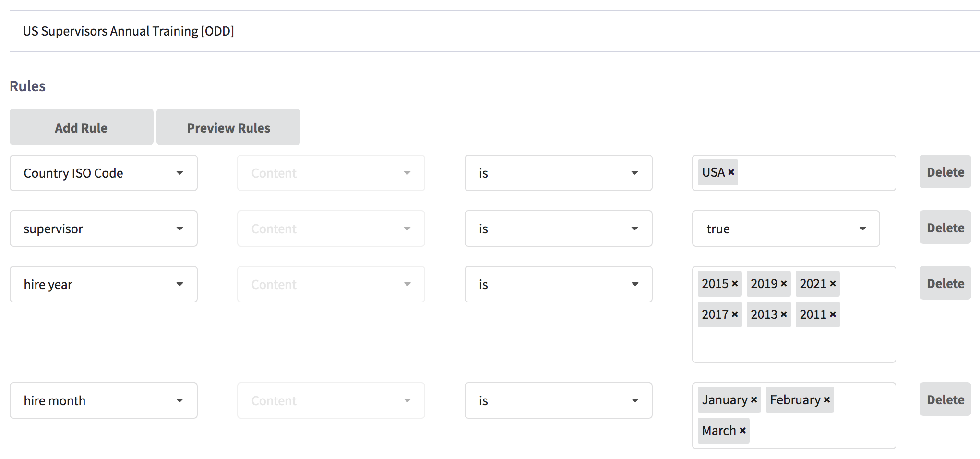The image size is (980, 459).
Task: Remove the January hire month tag
Action: click(754, 400)
